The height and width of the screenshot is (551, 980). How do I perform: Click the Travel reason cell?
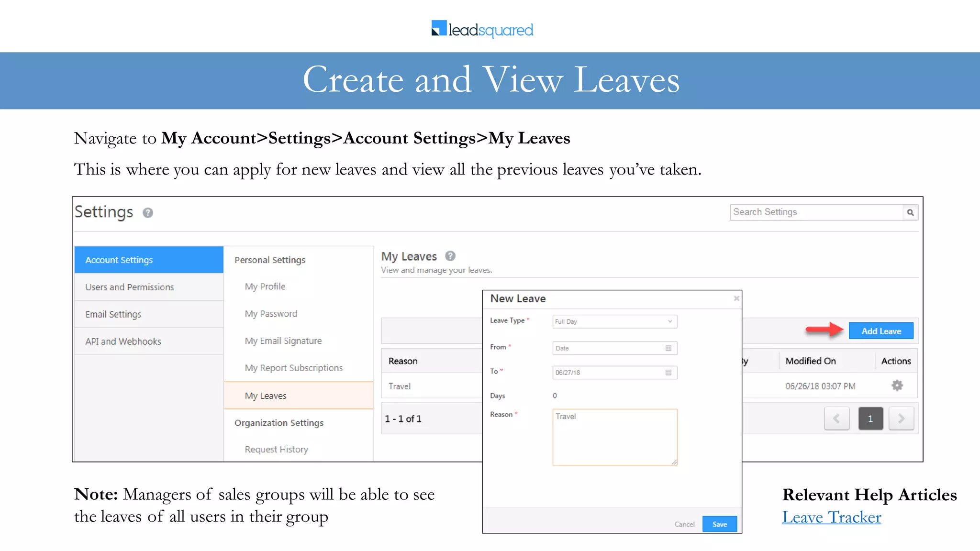point(400,386)
